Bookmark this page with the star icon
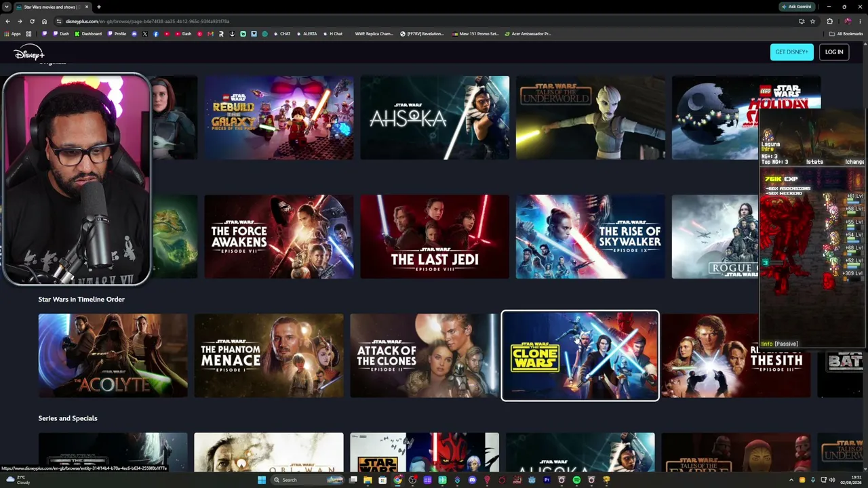The image size is (868, 488). click(812, 21)
